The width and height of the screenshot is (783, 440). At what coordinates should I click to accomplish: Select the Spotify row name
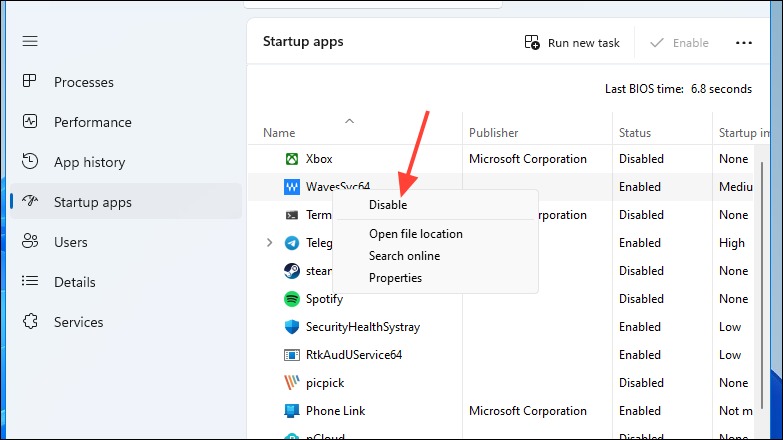(x=324, y=299)
